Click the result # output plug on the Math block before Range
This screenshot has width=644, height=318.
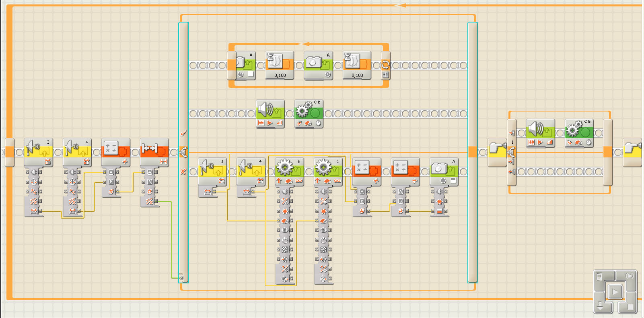point(117,192)
